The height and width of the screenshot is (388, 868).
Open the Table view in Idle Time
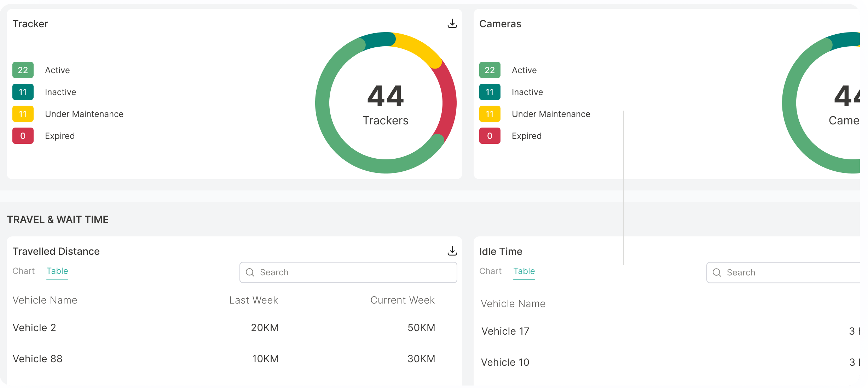(x=524, y=271)
